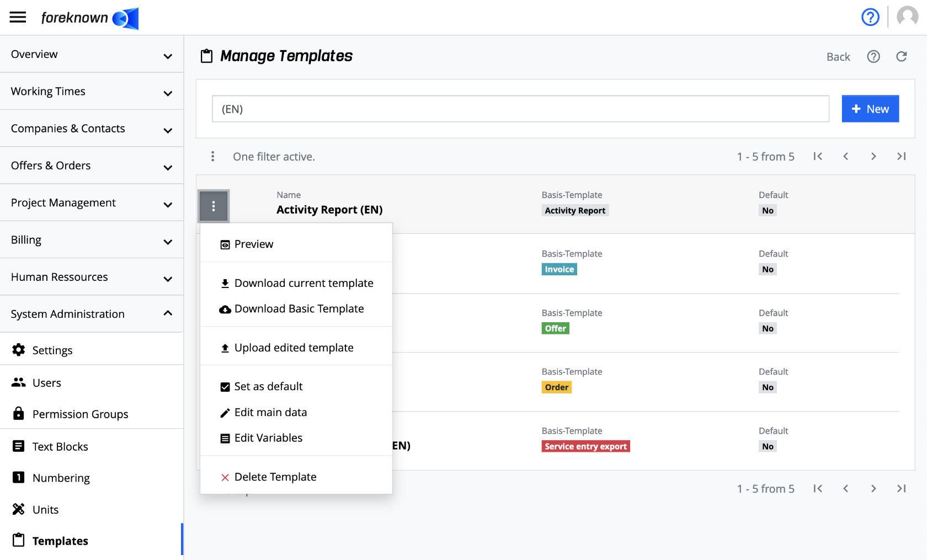The image size is (927, 560).
Task: Click the template search field
Action: [x=520, y=109]
